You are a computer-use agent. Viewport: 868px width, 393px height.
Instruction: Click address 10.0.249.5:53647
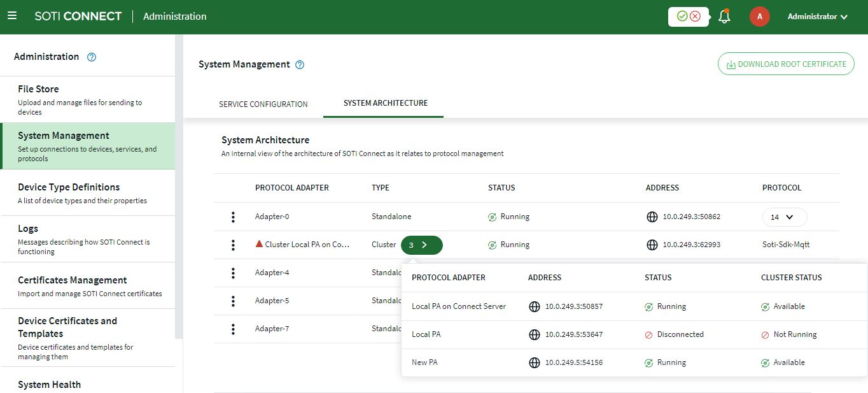pyautogui.click(x=574, y=334)
